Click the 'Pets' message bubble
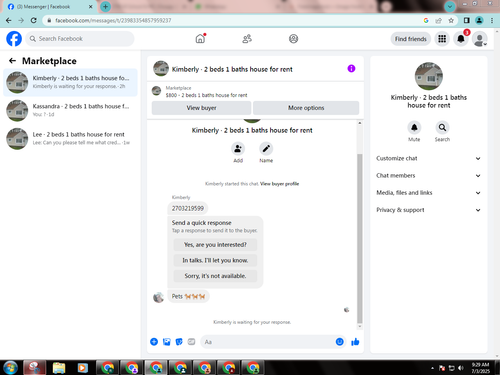 (188, 296)
